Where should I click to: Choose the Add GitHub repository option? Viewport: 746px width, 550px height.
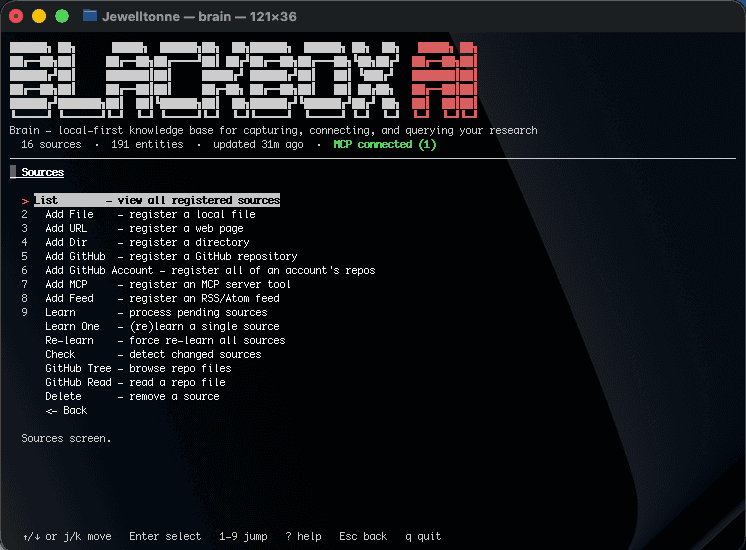[x=171, y=256]
